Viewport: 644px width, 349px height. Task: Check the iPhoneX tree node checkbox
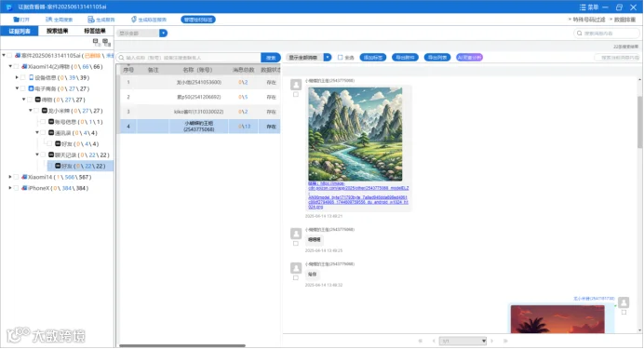[x=17, y=188]
